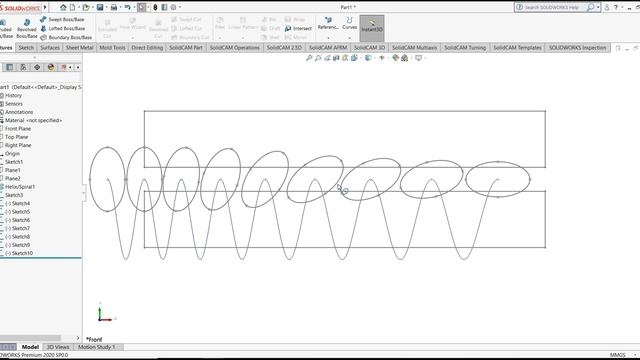Select the Lofted Boss/Base tool

click(63, 28)
